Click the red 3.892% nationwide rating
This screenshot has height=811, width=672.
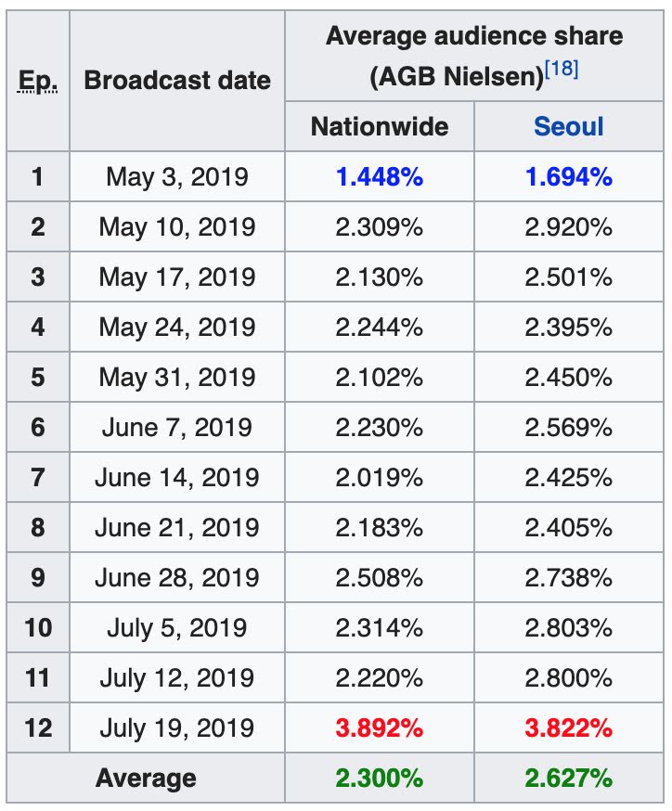pyautogui.click(x=379, y=728)
